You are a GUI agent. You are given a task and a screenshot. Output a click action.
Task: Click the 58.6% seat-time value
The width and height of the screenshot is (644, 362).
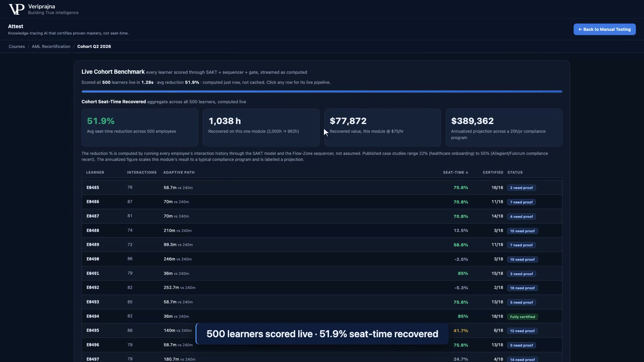461,245
